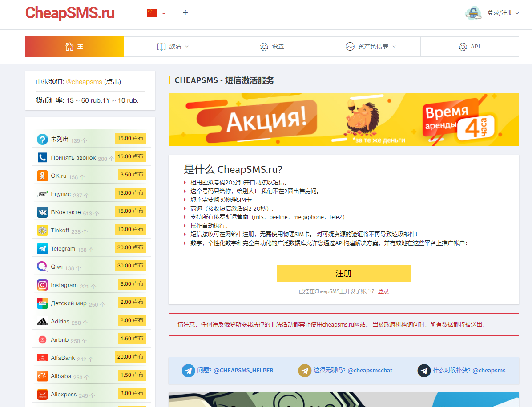Image resolution: width=532 pixels, height=407 pixels.
Task: Click the 10.00 price button for Tinkoff
Action: pyautogui.click(x=130, y=229)
